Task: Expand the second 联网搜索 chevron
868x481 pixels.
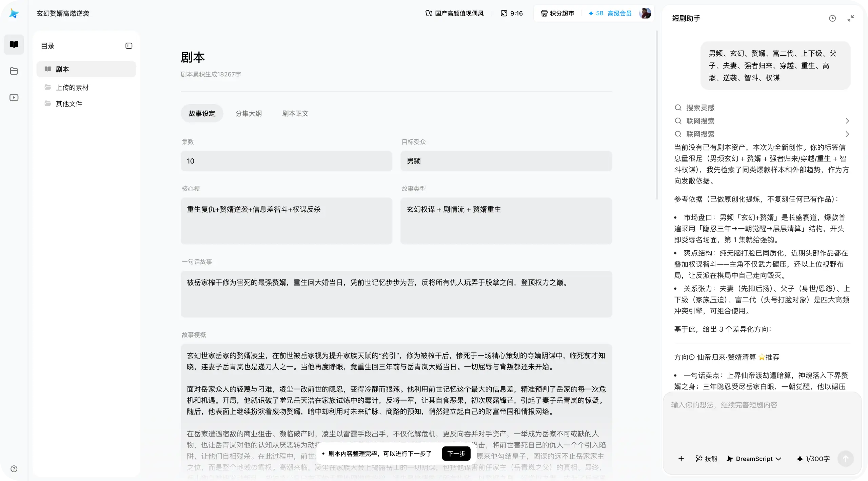Action: [x=847, y=134]
